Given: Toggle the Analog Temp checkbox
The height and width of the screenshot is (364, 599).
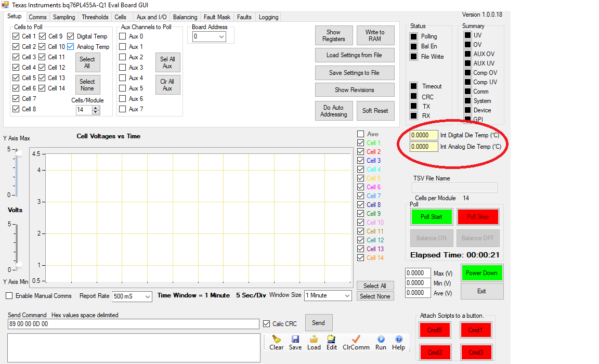Looking at the screenshot, I should pos(70,47).
